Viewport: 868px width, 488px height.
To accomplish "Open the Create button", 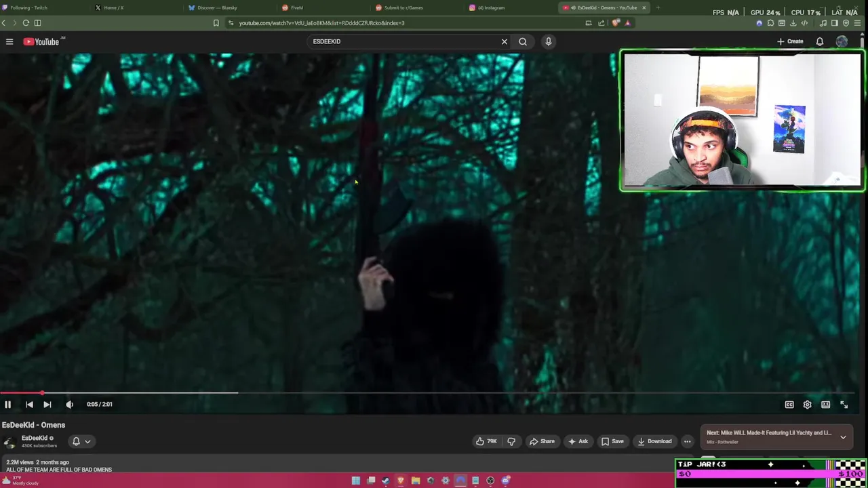I will [x=791, y=41].
